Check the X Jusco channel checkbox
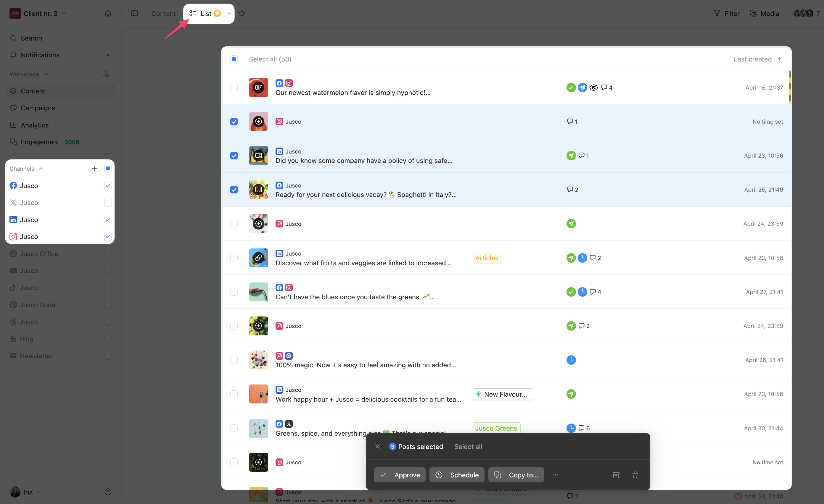 pyautogui.click(x=108, y=203)
